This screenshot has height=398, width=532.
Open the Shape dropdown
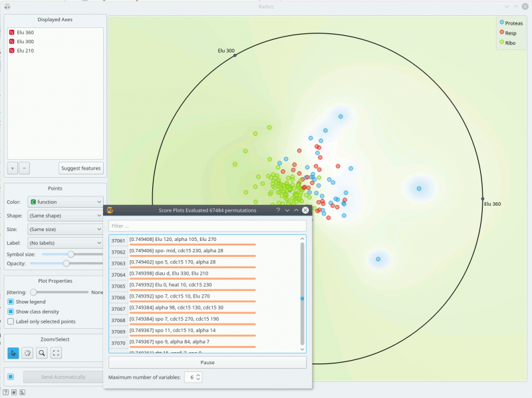pos(65,215)
